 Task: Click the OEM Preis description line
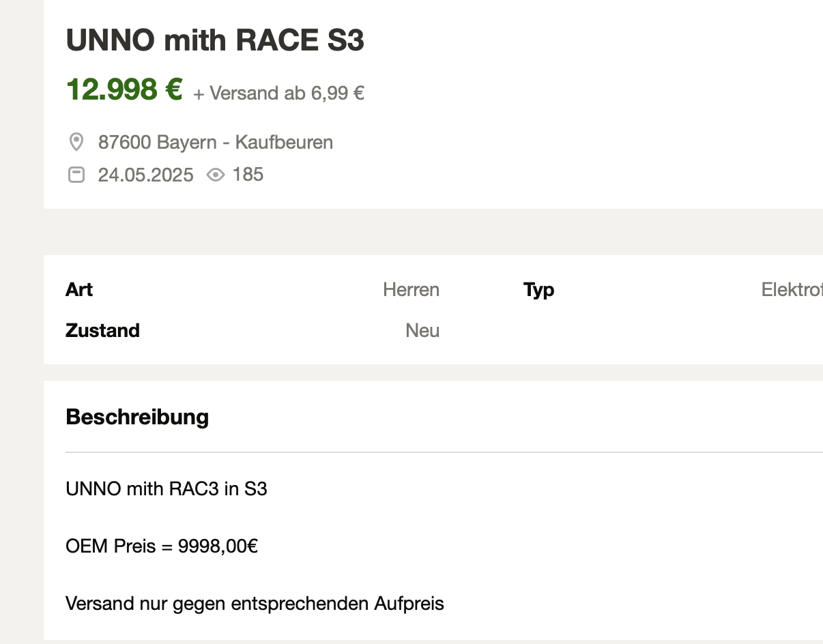pos(162,546)
